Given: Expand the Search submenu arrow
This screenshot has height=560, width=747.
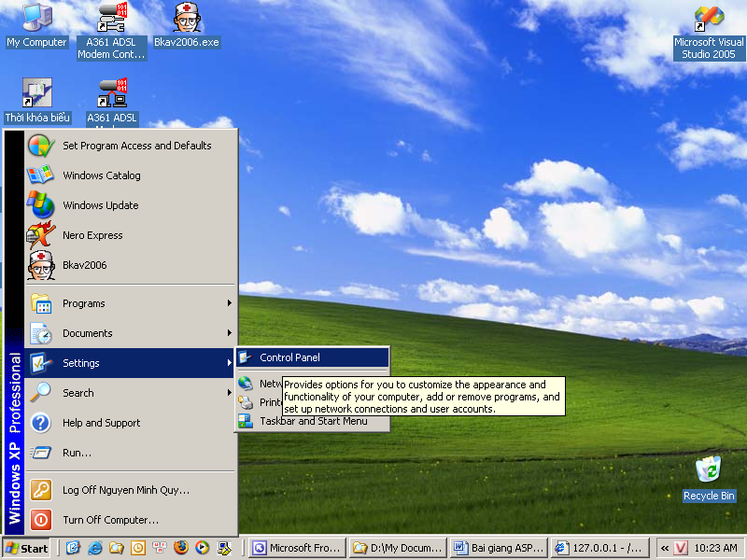Looking at the screenshot, I should (230, 393).
